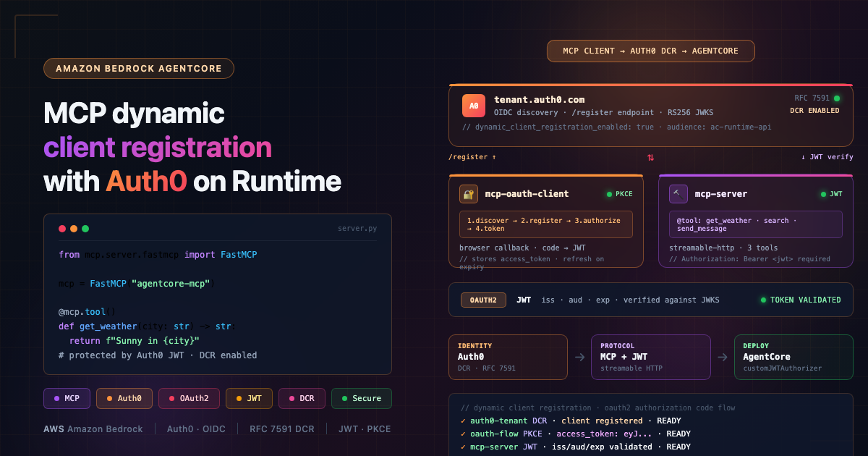
Task: Click the MCP tag pill
Action: (67, 398)
